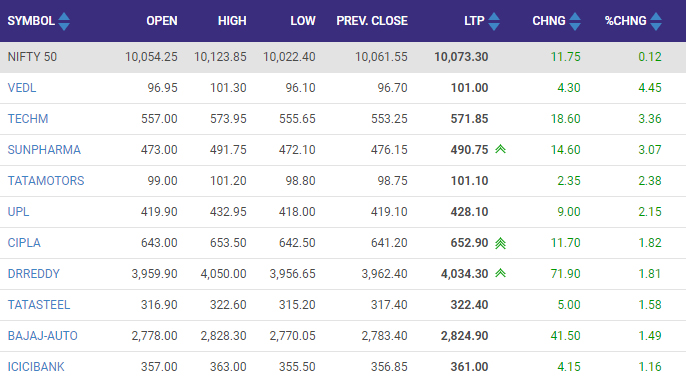Open the TATASTEEL stock link
686x383 pixels.
[x=39, y=305]
